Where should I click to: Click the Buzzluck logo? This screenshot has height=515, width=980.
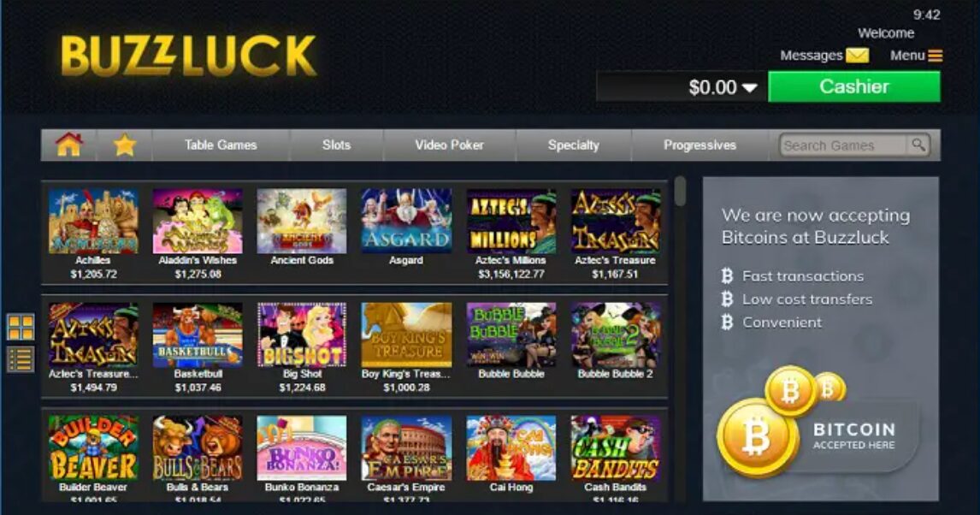(x=189, y=56)
